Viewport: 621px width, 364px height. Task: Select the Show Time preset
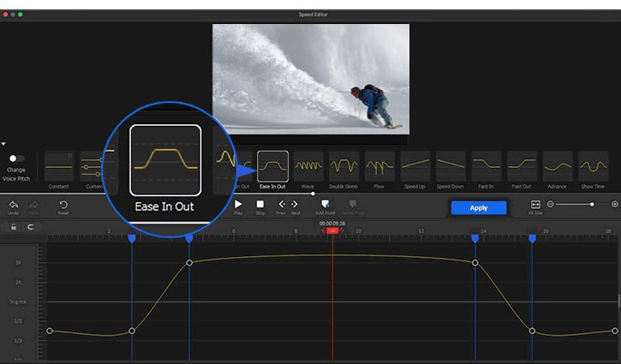[x=593, y=166]
